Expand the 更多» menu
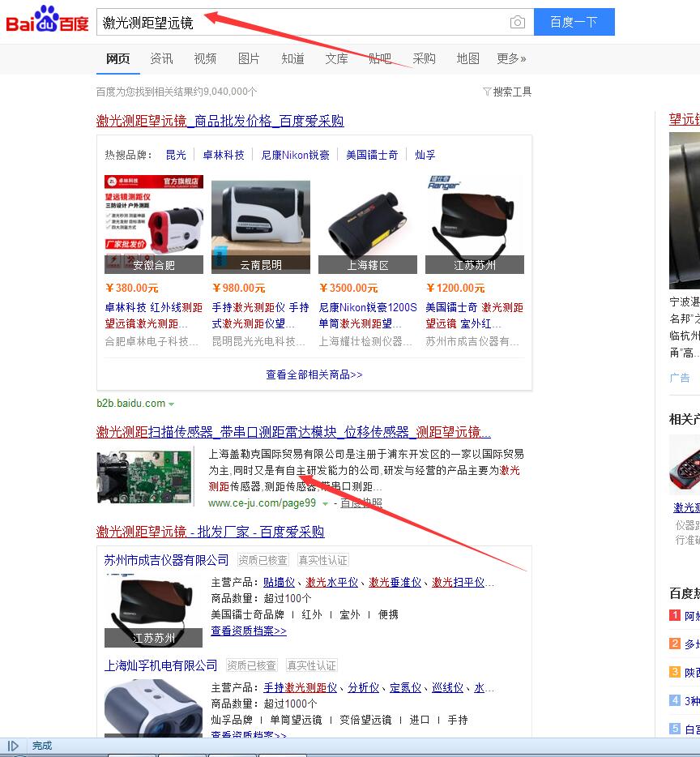 [512, 59]
